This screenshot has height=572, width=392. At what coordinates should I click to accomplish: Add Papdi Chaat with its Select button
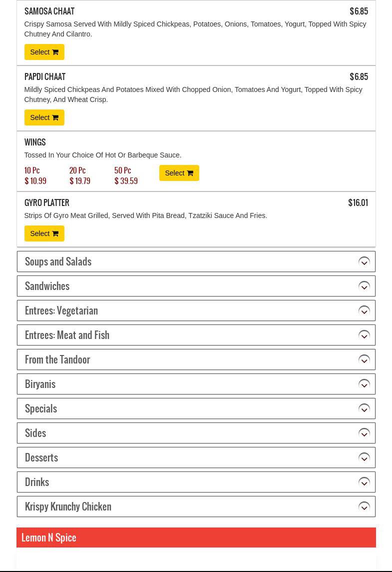point(44,117)
